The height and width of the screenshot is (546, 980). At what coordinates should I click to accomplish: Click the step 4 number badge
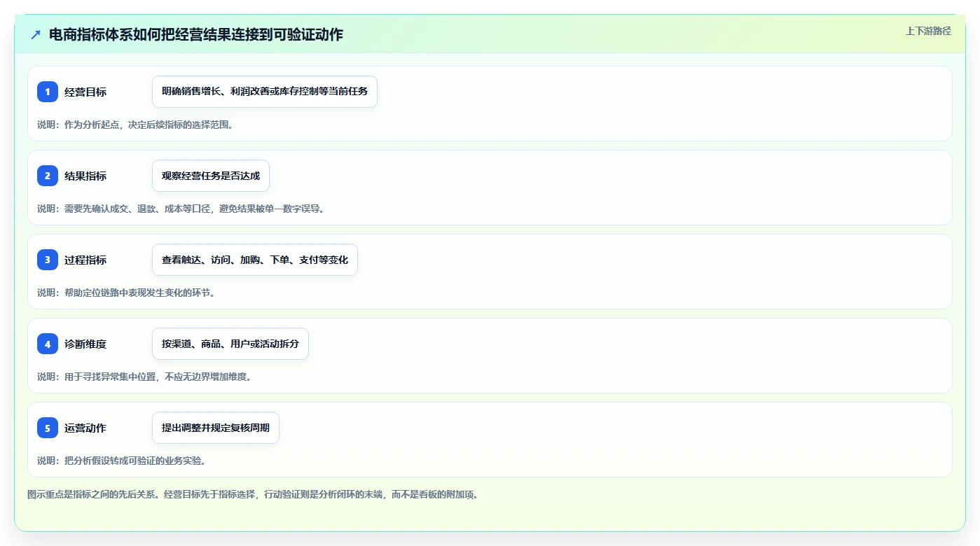click(48, 344)
